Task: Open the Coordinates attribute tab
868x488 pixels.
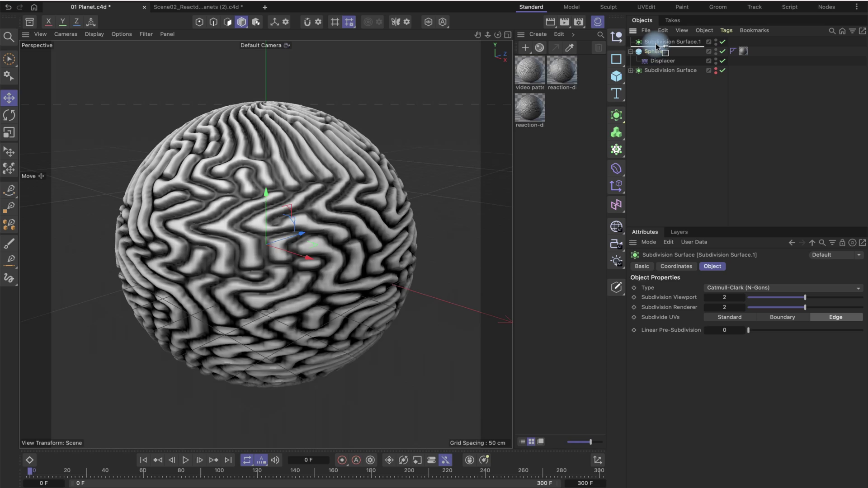Action: (x=676, y=266)
